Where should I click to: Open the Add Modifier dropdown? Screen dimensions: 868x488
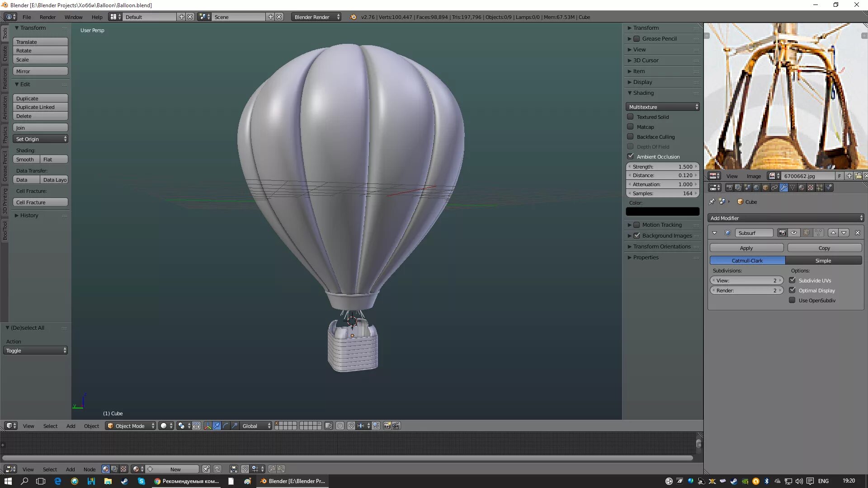coord(786,218)
